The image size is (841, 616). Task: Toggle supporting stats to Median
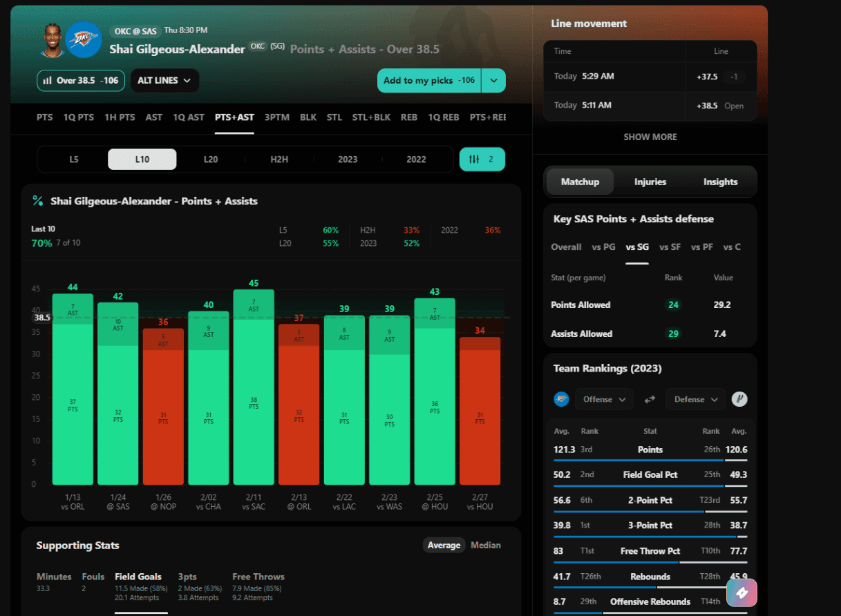coord(486,545)
